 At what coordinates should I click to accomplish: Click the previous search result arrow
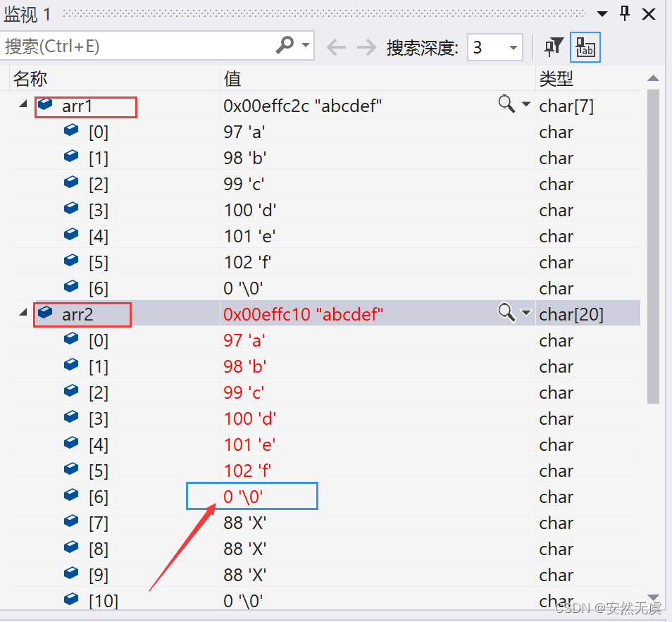(x=337, y=47)
